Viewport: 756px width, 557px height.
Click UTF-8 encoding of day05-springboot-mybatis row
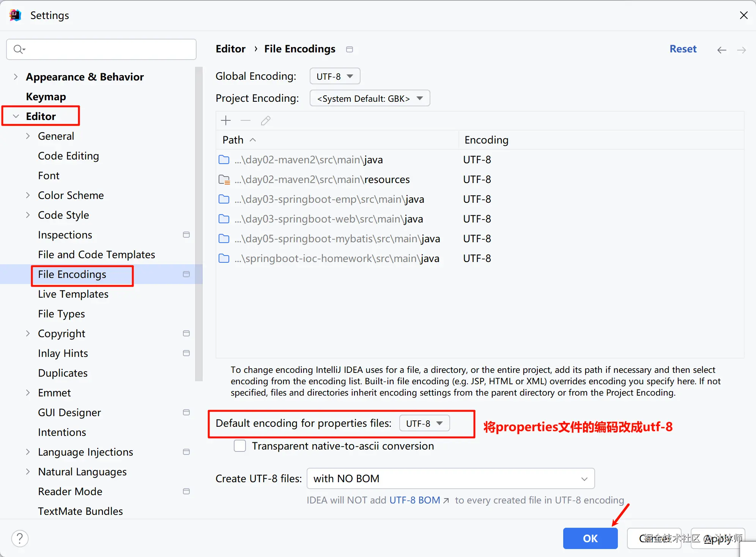[x=477, y=239]
